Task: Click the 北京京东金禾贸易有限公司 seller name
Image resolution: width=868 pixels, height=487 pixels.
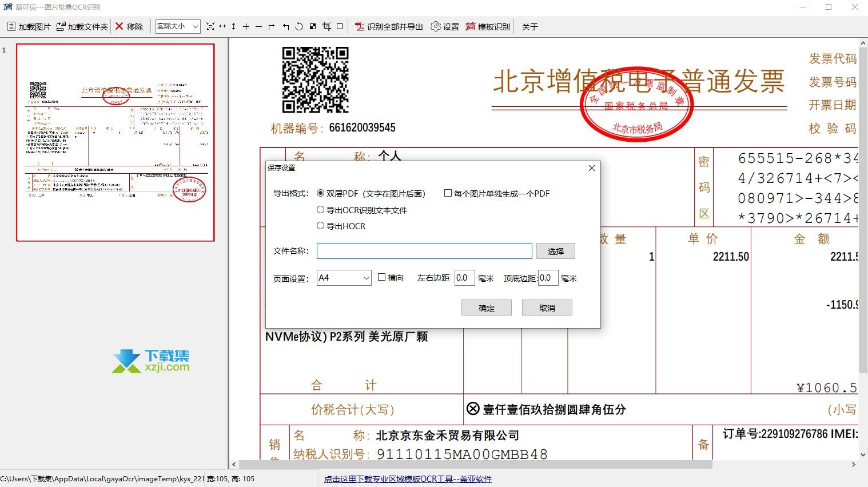Action: [447, 436]
